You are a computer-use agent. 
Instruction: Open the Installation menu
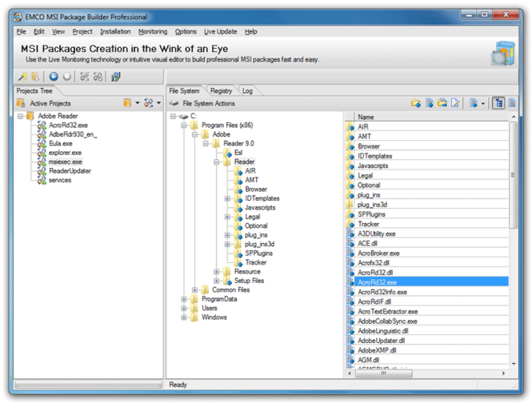(115, 31)
